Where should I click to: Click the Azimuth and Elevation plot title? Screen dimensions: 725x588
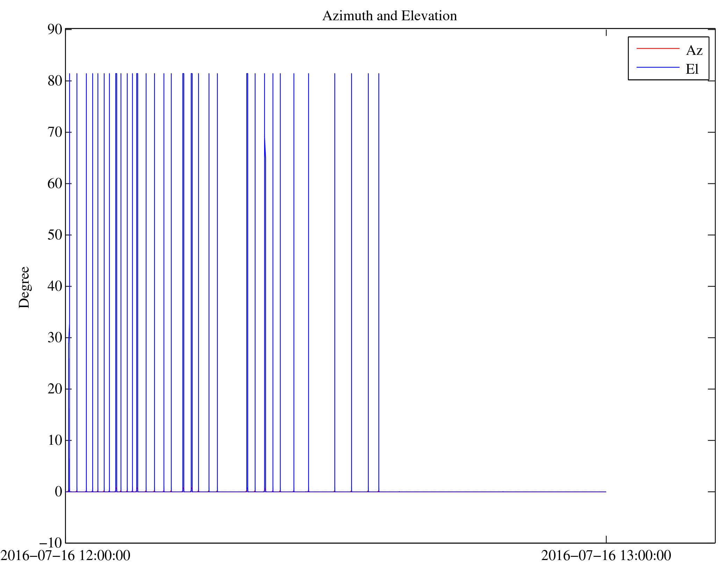(389, 16)
